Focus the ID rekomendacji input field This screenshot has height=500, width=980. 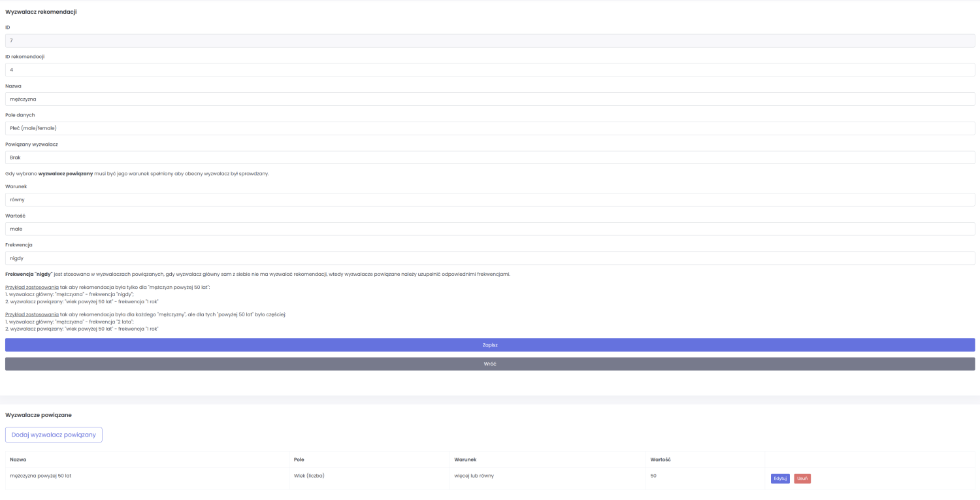[x=489, y=70]
